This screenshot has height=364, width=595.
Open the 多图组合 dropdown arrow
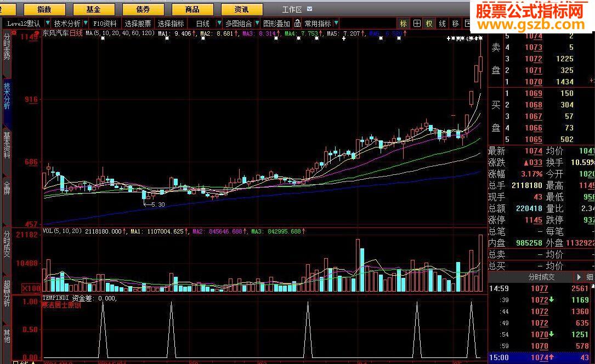[x=257, y=24]
